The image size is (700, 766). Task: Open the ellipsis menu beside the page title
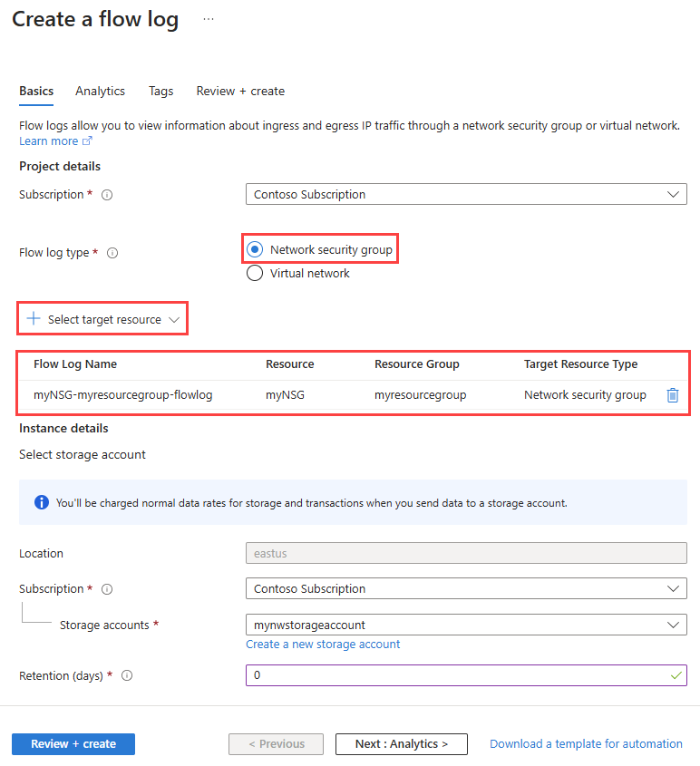click(x=208, y=17)
